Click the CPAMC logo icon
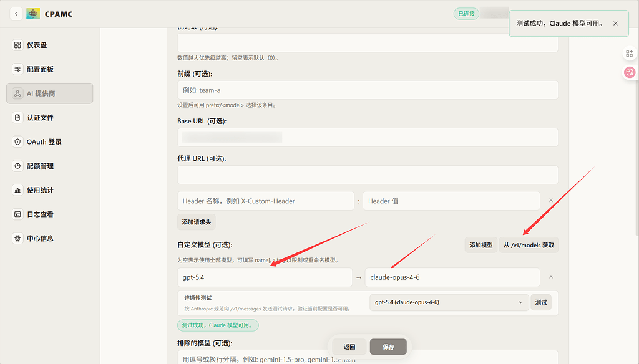 pos(33,14)
